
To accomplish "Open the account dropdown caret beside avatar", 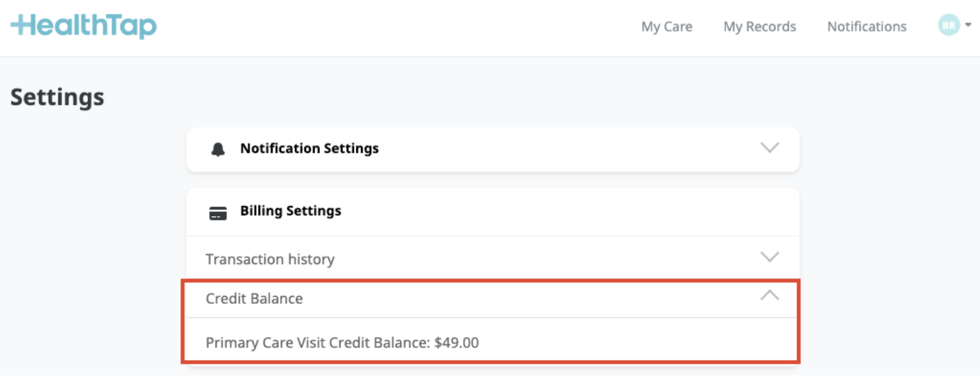I will [968, 26].
